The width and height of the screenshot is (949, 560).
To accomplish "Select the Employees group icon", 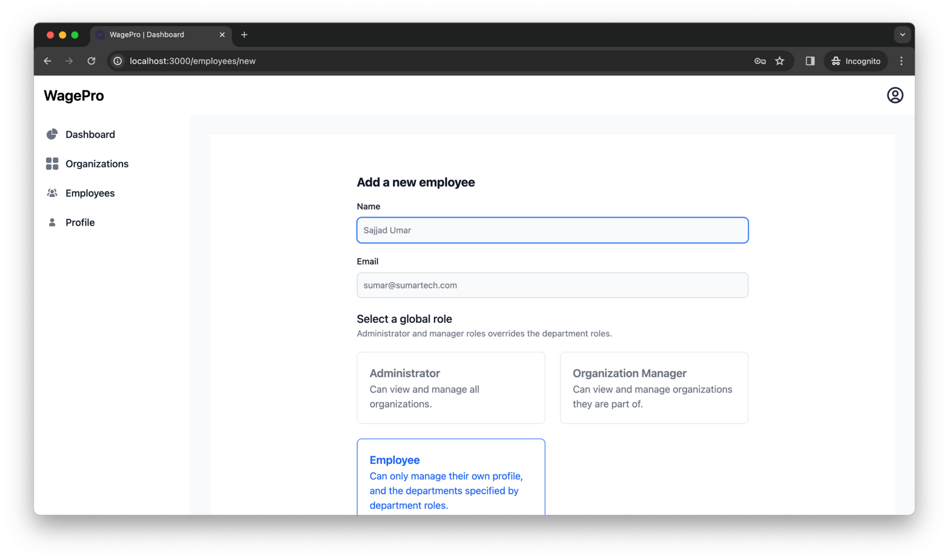I will [52, 192].
